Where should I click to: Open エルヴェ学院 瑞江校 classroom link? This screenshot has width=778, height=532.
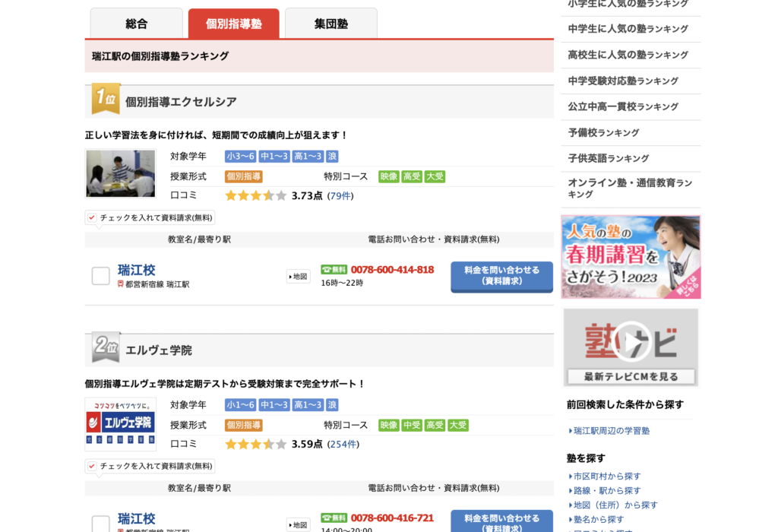point(137,518)
